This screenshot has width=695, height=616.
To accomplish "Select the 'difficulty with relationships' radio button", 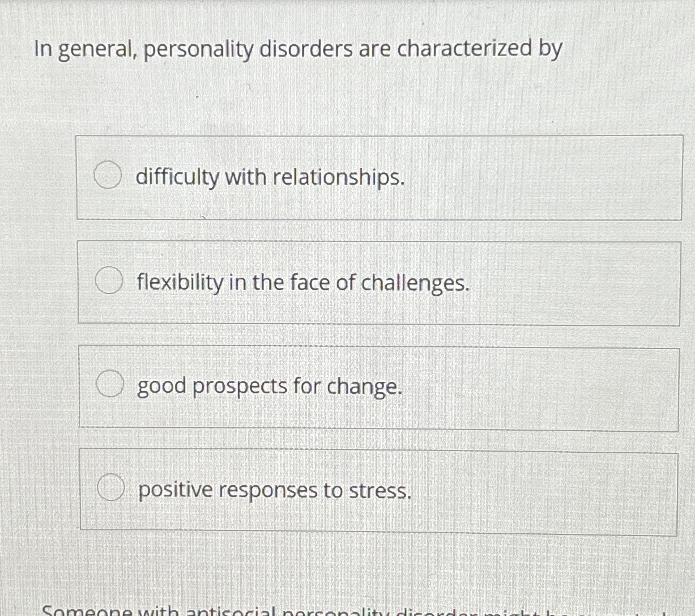I will click(x=108, y=175).
